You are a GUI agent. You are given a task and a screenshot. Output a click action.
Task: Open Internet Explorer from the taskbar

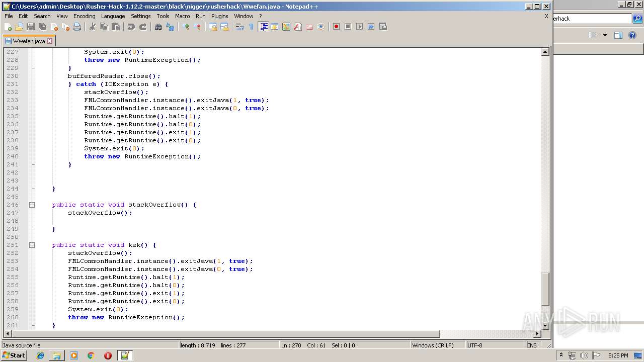click(40, 355)
